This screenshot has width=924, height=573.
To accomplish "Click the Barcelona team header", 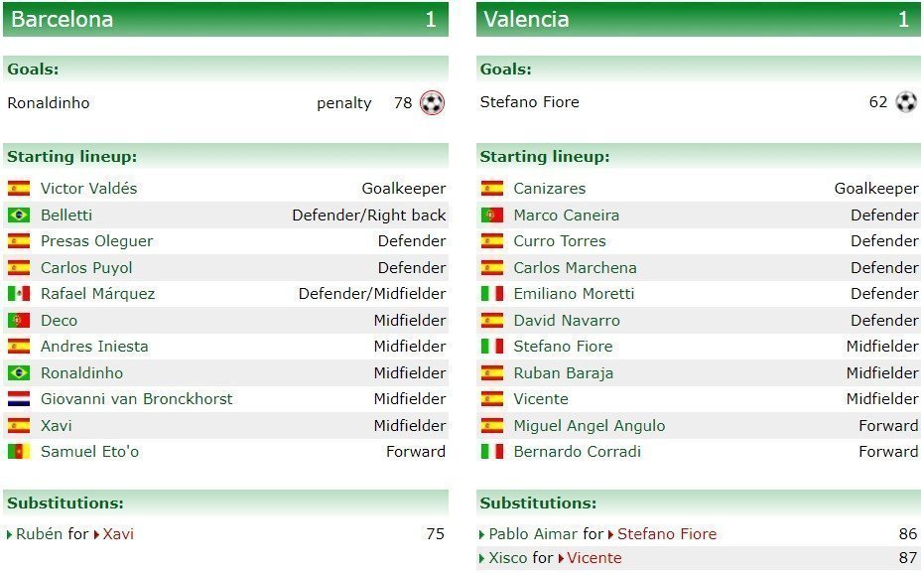I will 225,20.
